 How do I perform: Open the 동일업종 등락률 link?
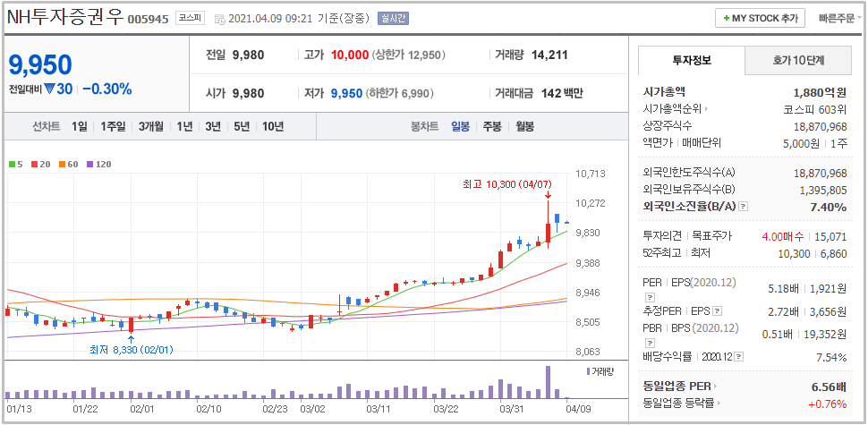click(x=682, y=403)
